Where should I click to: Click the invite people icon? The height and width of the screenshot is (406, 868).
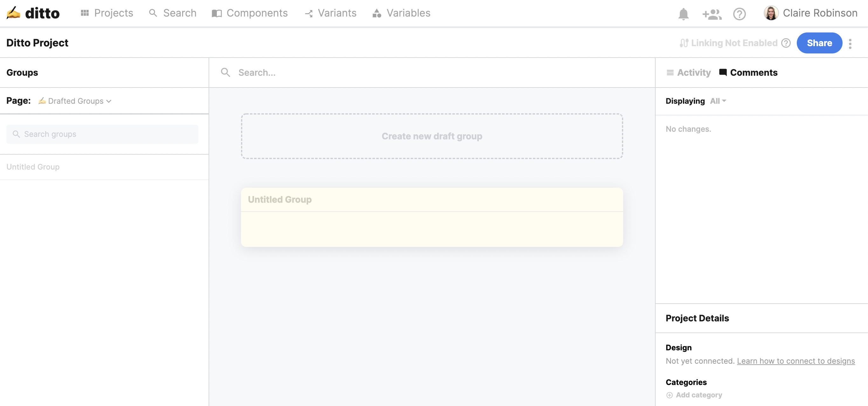coord(711,14)
